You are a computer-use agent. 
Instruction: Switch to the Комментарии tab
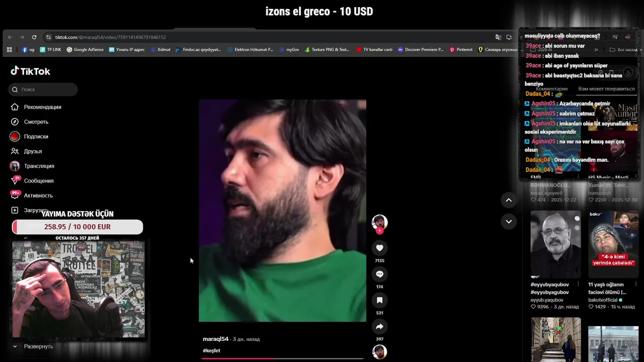[x=551, y=89]
